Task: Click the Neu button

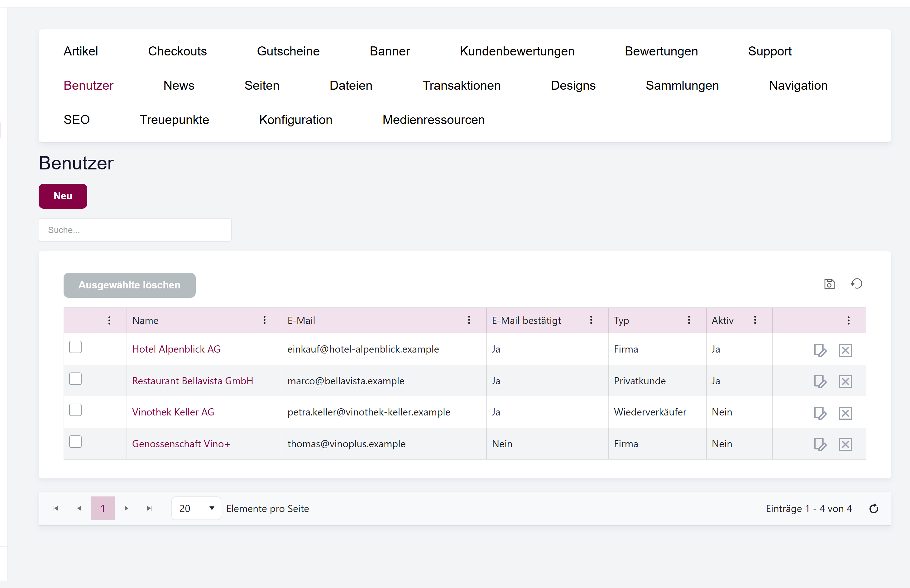Action: pyautogui.click(x=63, y=196)
